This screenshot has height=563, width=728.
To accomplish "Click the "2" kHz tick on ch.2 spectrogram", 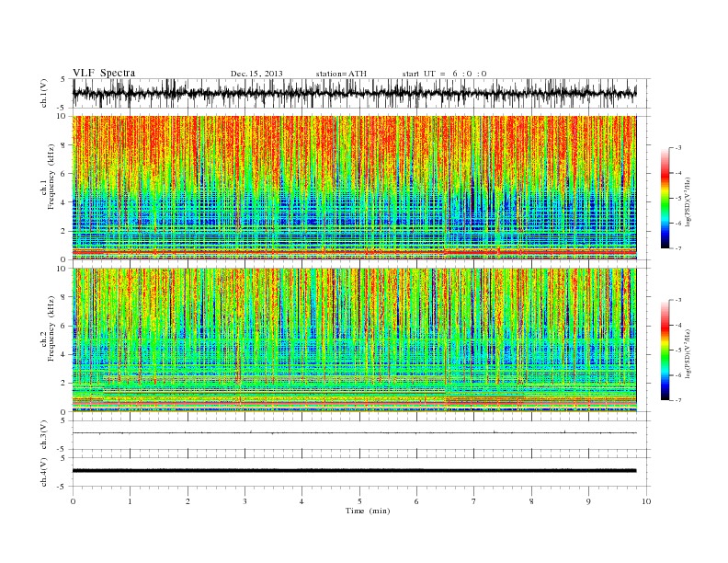I will coord(63,384).
